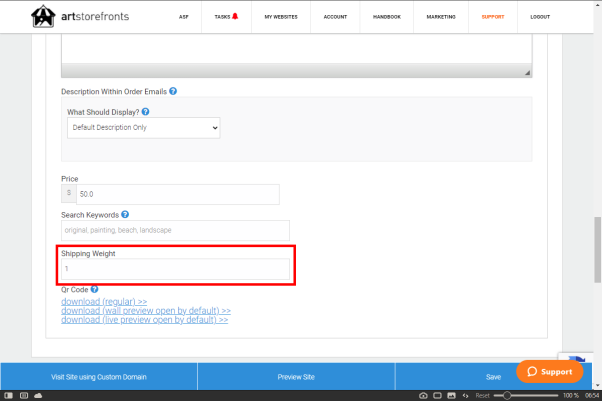Click help icon beside Search Keywords

(125, 214)
